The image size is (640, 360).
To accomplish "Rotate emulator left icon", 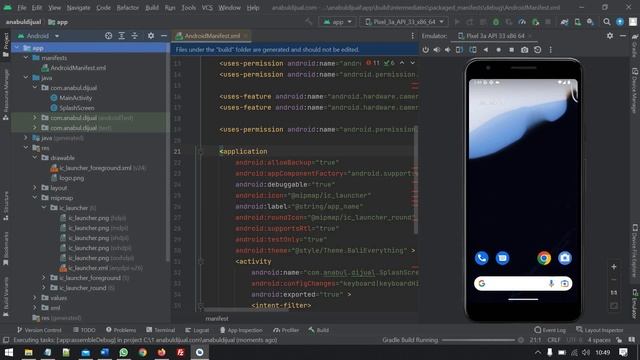I will [x=459, y=49].
